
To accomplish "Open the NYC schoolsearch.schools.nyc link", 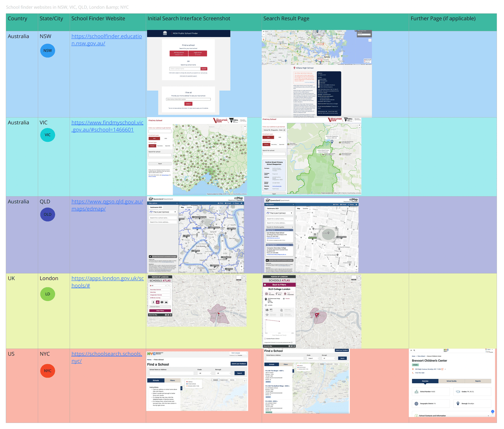I will [107, 357].
